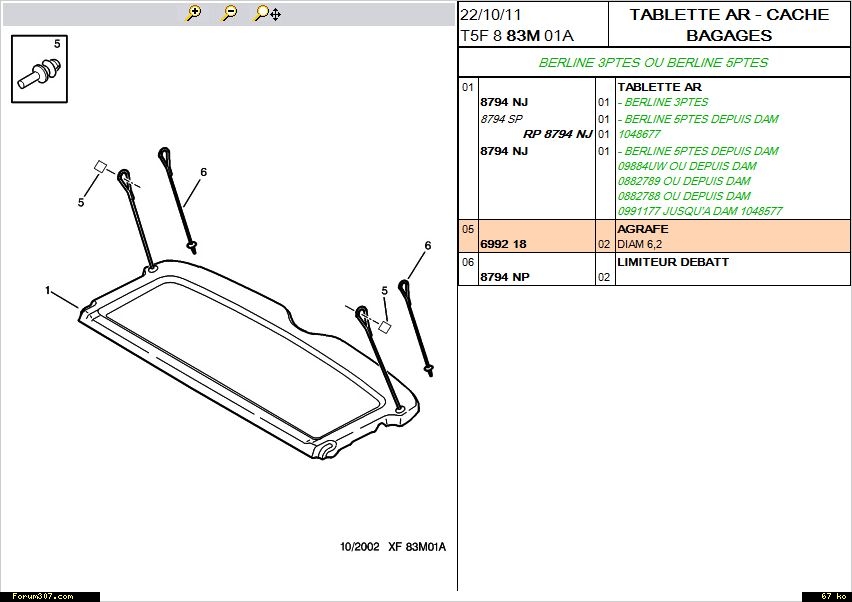Click the zoom in magnifier icon
The image size is (852, 602).
(x=194, y=13)
